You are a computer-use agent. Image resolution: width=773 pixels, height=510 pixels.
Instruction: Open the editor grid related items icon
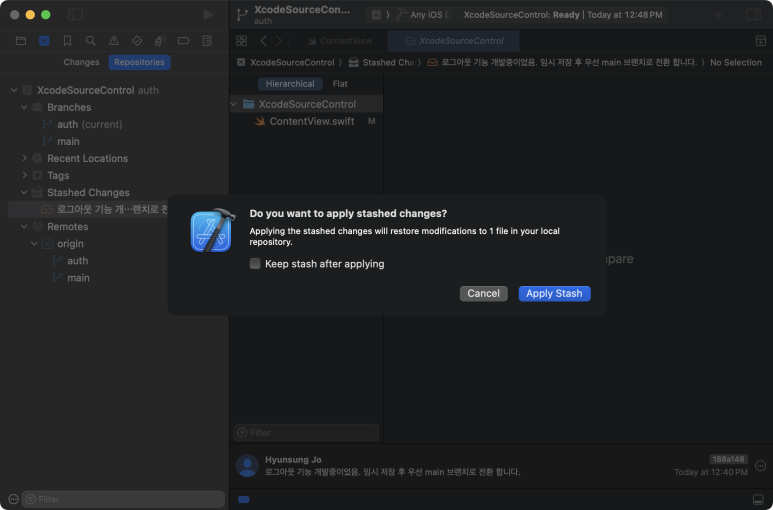[x=241, y=40]
